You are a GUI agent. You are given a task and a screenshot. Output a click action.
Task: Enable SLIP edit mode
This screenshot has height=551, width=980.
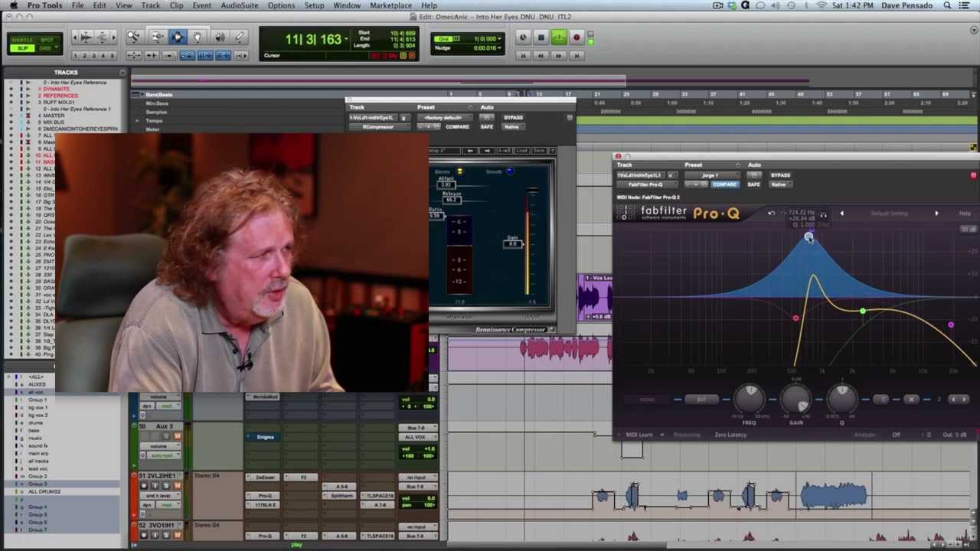(22, 48)
